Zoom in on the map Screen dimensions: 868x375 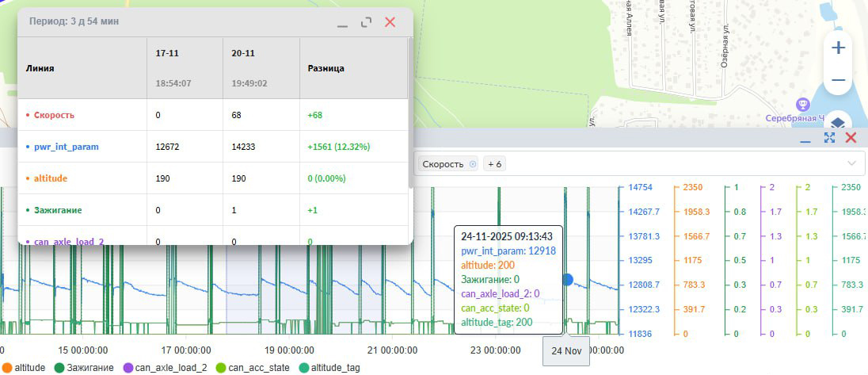[838, 48]
